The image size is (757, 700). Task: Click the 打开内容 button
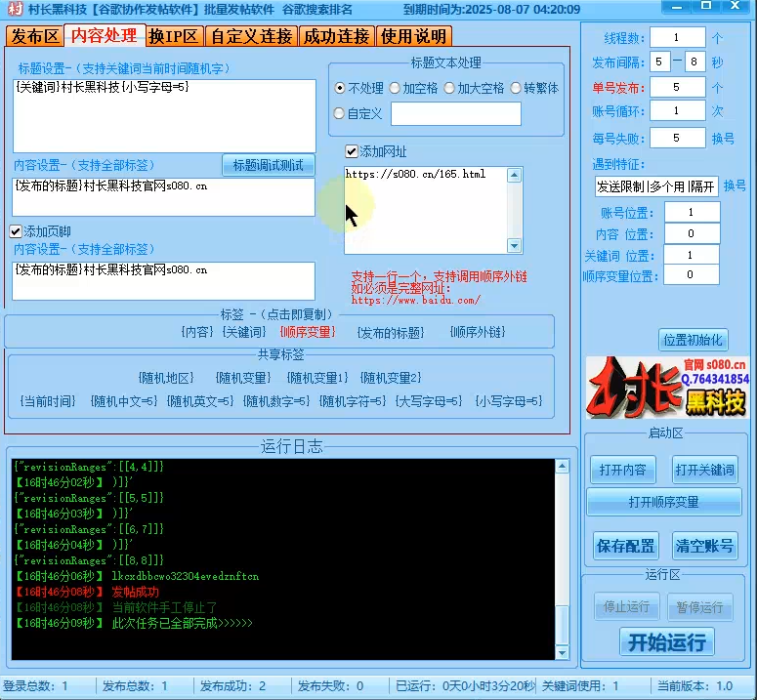click(x=623, y=470)
